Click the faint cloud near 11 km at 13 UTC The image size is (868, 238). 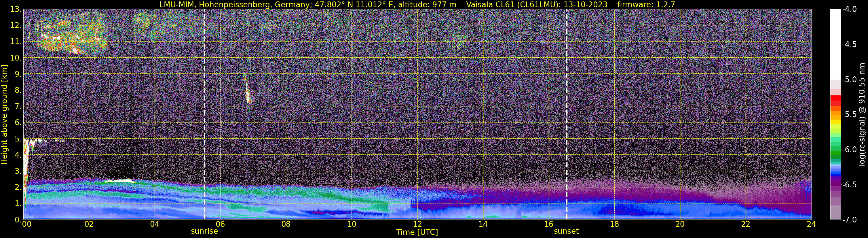[458, 40]
